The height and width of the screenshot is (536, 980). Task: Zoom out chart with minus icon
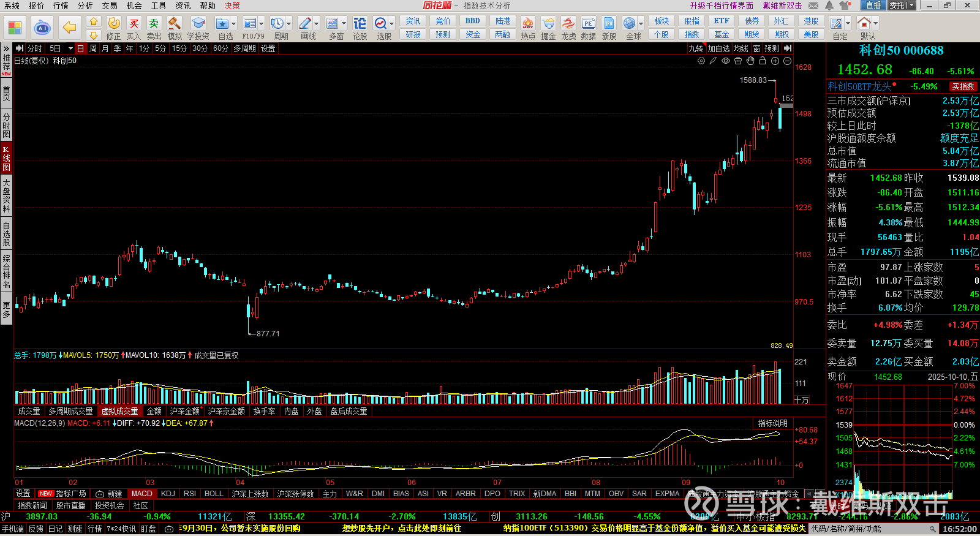click(x=787, y=61)
